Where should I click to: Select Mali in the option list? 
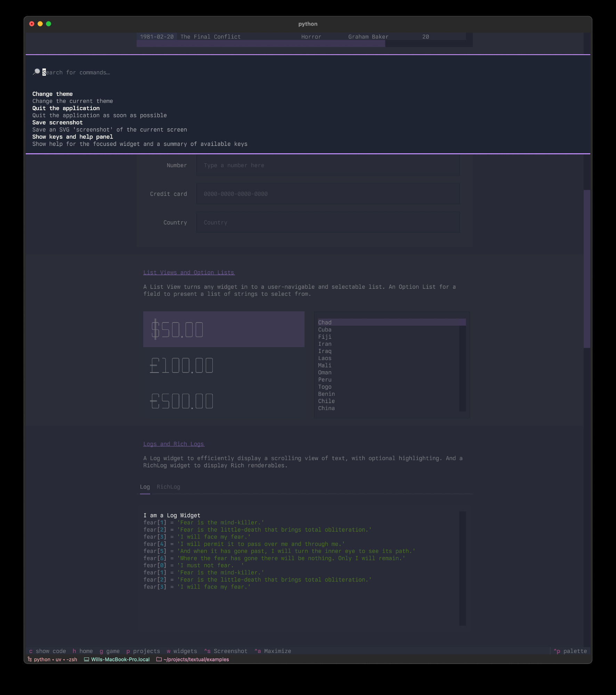coord(389,365)
